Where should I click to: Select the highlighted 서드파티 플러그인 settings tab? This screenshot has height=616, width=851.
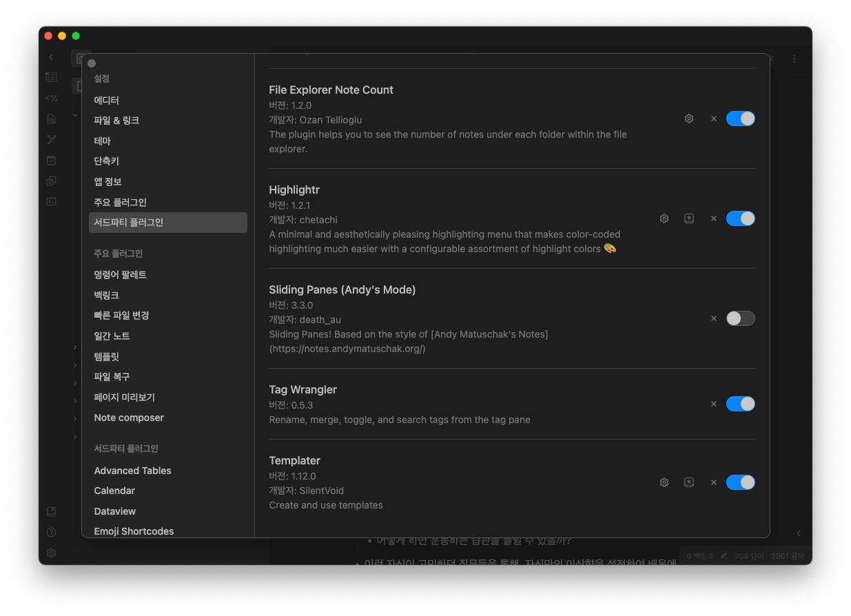[168, 223]
